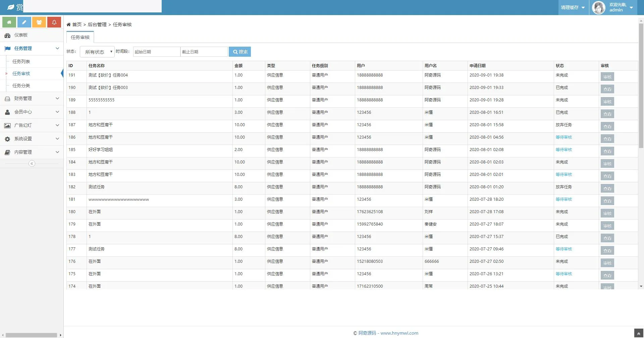The width and height of the screenshot is (644, 338).
Task: Click the sidebar horizontal scrollbar
Action: pos(32,335)
